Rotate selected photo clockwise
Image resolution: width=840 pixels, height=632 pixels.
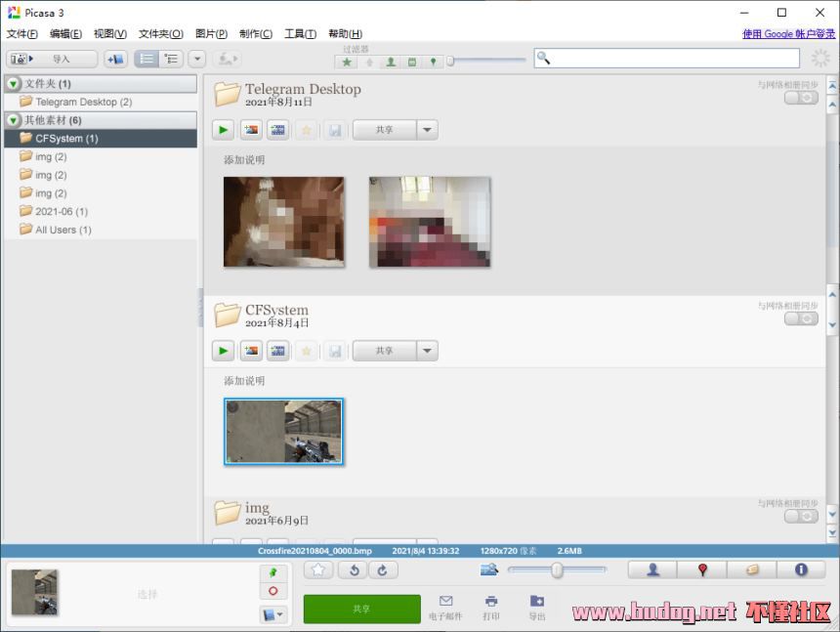(x=382, y=570)
